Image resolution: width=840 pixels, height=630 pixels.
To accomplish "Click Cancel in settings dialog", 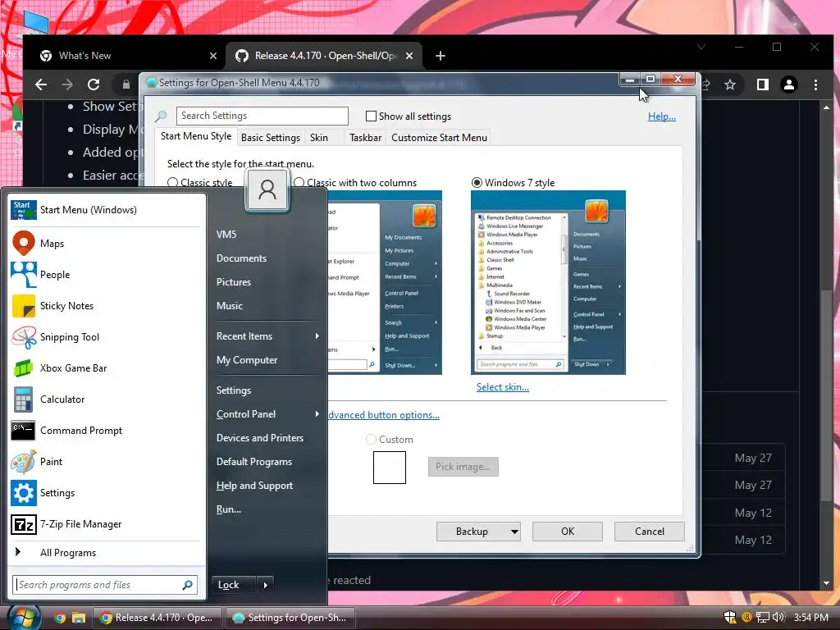I will 650,532.
